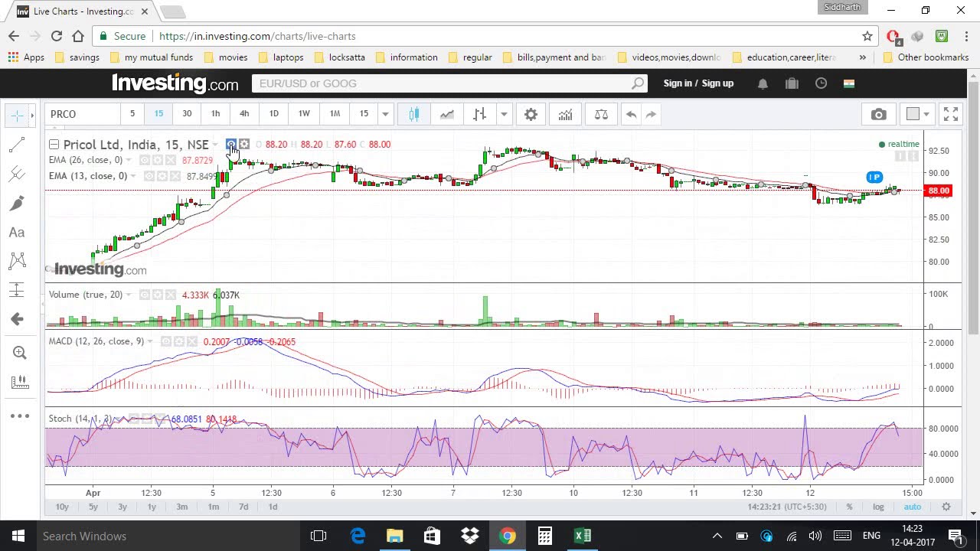The width and height of the screenshot is (980, 551).
Task: Set date range to 3m
Action: [x=181, y=507]
